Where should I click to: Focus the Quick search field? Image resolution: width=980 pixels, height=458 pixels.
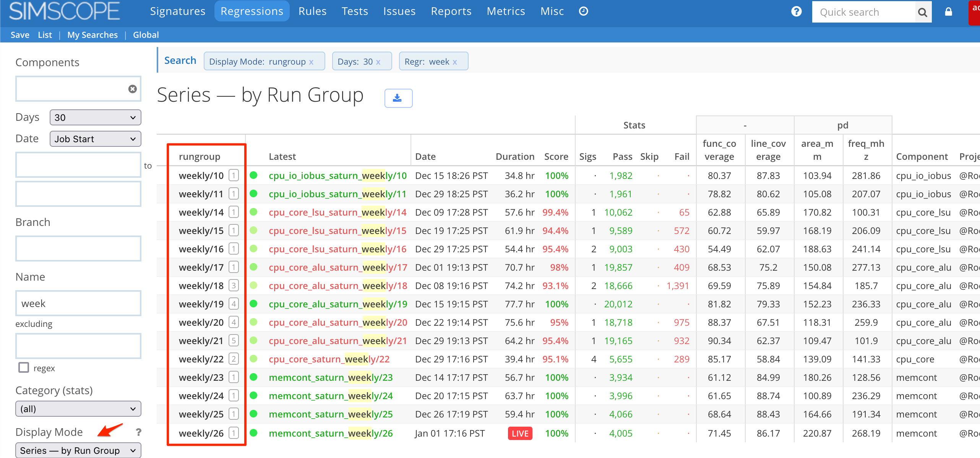click(x=863, y=12)
